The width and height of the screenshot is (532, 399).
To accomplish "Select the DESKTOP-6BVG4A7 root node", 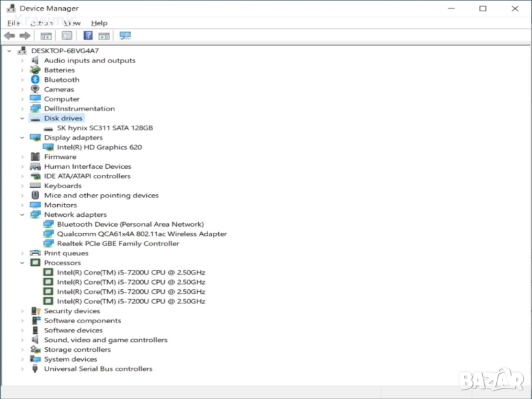I will 65,51.
